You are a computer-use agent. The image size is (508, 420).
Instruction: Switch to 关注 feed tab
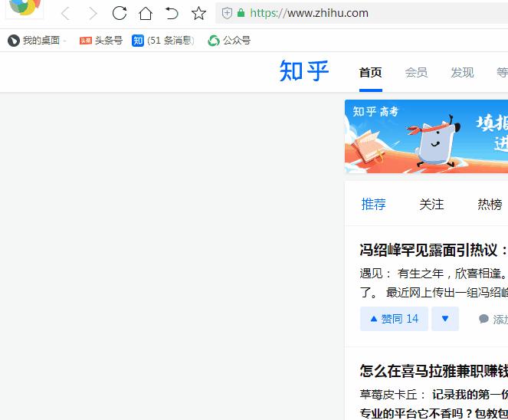pyautogui.click(x=431, y=205)
